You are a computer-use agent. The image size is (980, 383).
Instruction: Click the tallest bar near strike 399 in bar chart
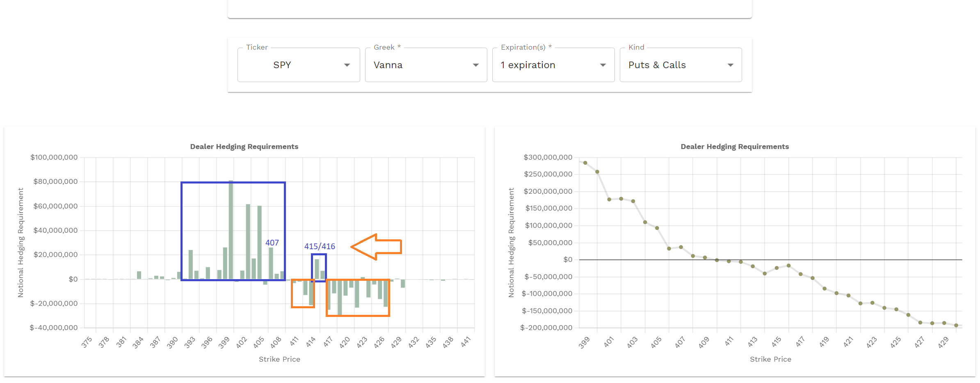(231, 230)
